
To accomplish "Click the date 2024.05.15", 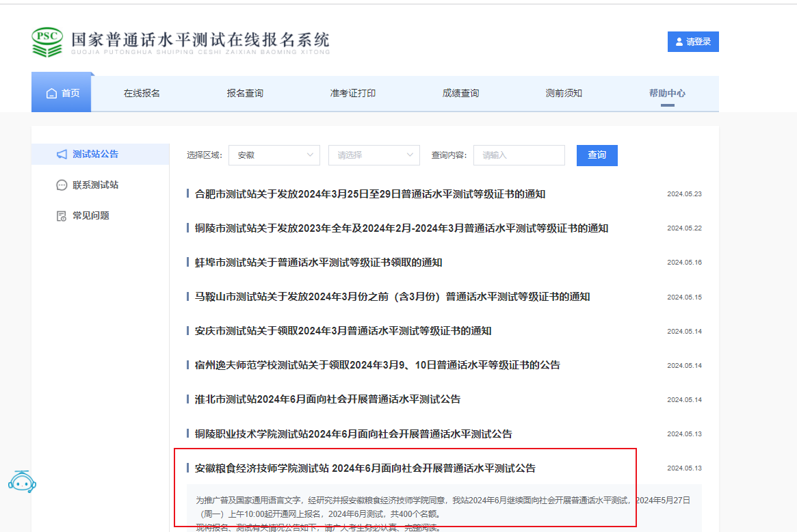I will click(x=684, y=297).
